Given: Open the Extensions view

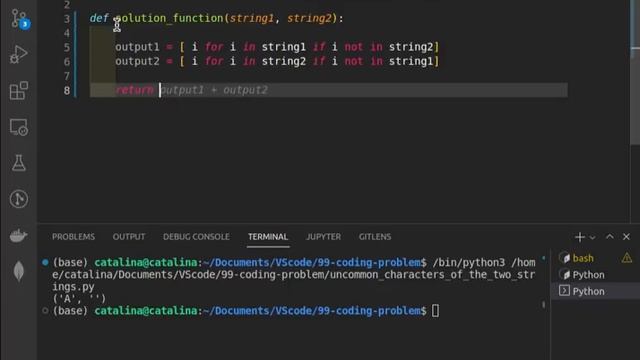Looking at the screenshot, I should (x=19, y=91).
